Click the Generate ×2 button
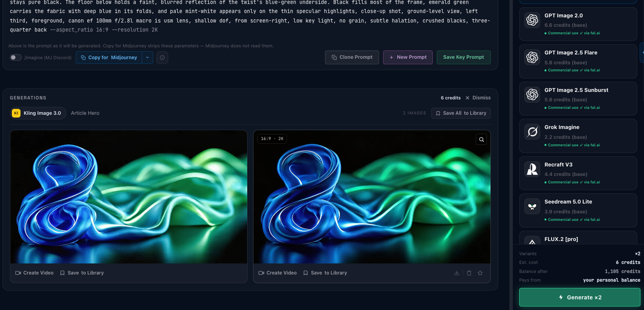The height and width of the screenshot is (310, 644). (580, 297)
